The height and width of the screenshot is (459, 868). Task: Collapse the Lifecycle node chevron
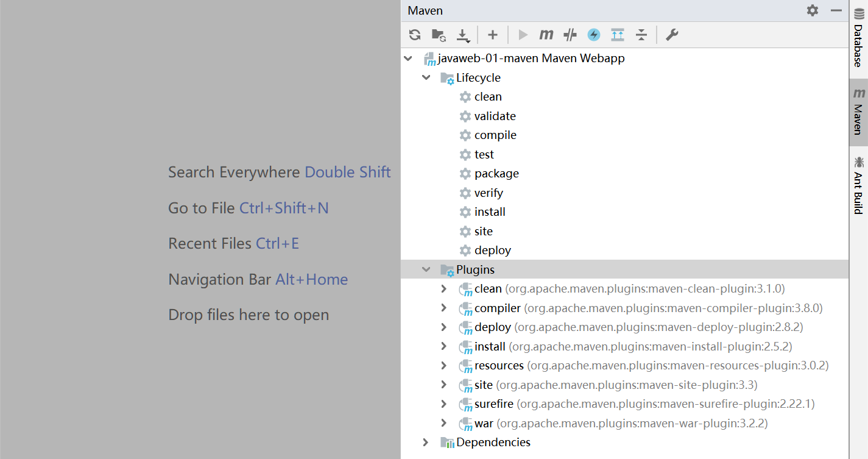(426, 77)
